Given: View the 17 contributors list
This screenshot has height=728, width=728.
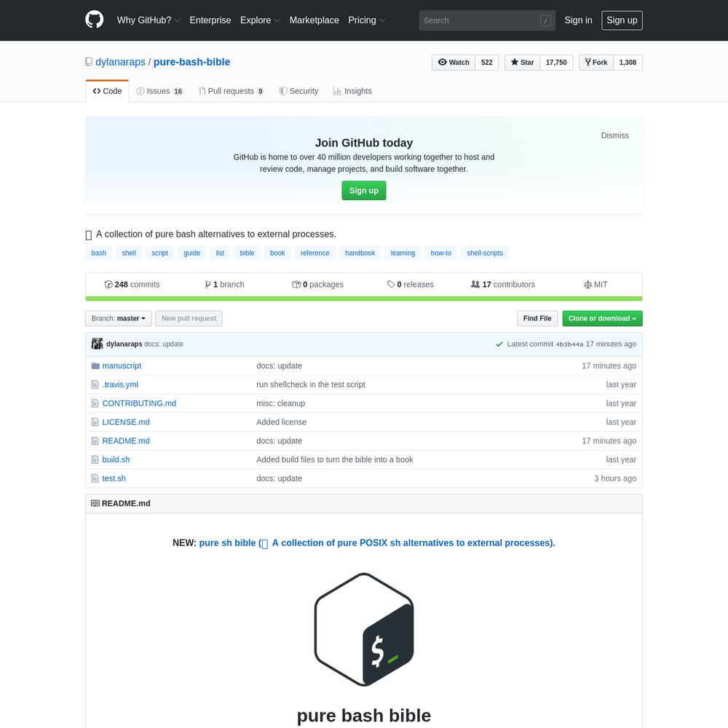Looking at the screenshot, I should [x=503, y=284].
